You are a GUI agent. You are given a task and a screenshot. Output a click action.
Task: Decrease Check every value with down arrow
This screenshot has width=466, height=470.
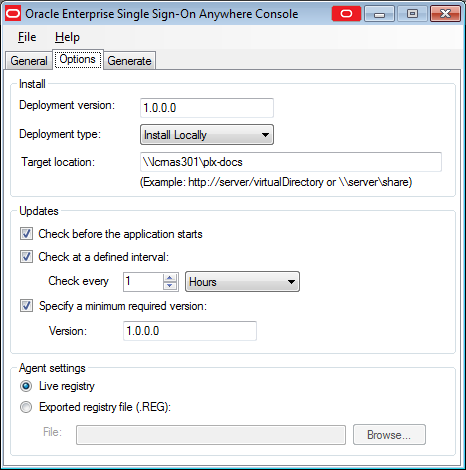click(x=170, y=286)
